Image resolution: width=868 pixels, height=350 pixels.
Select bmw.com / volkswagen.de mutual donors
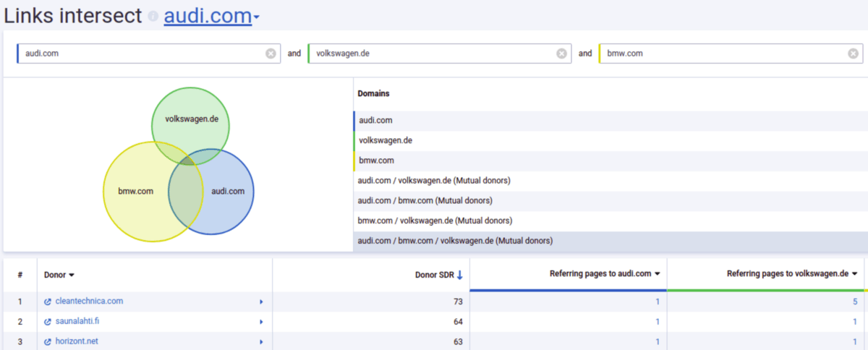pos(610,221)
